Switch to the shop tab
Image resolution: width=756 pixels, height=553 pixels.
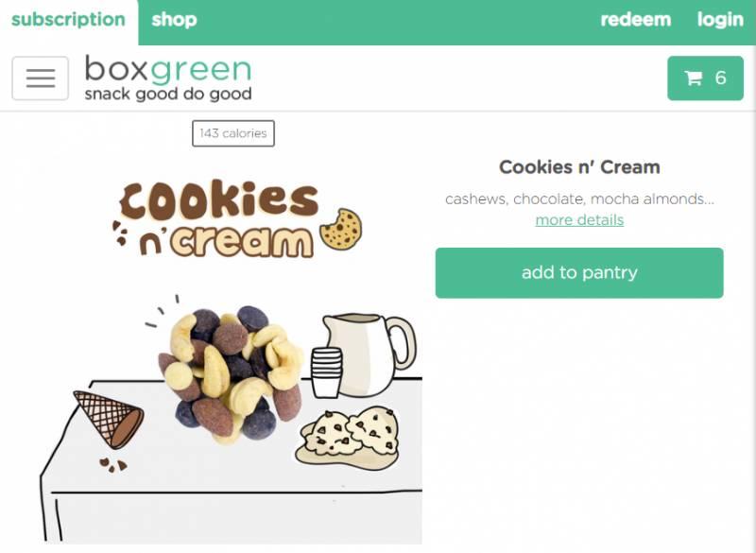pyautogui.click(x=174, y=20)
